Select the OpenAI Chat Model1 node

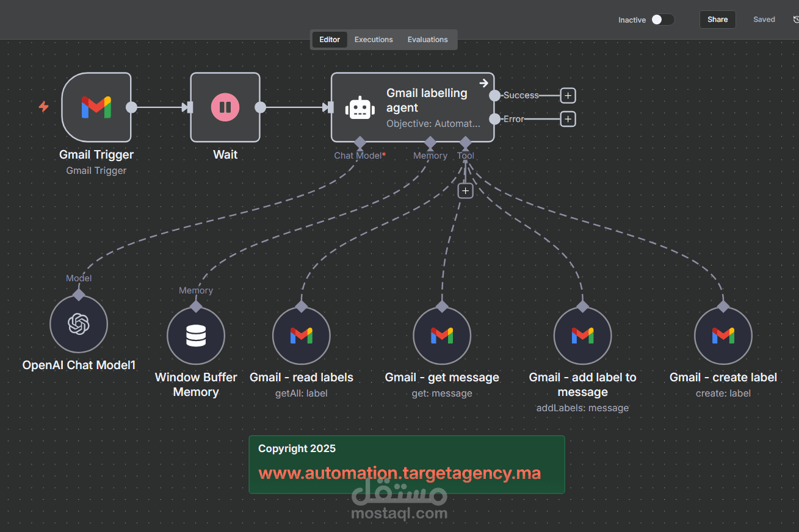[79, 324]
